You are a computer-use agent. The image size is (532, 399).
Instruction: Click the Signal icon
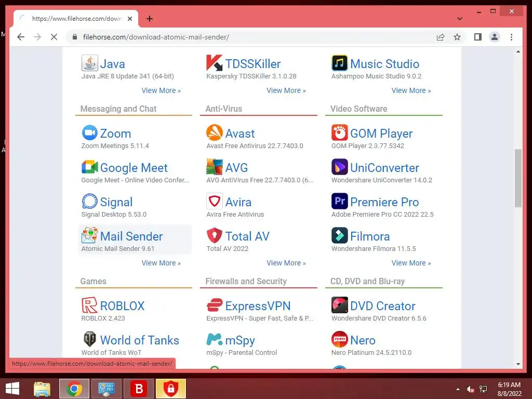pyautogui.click(x=89, y=201)
